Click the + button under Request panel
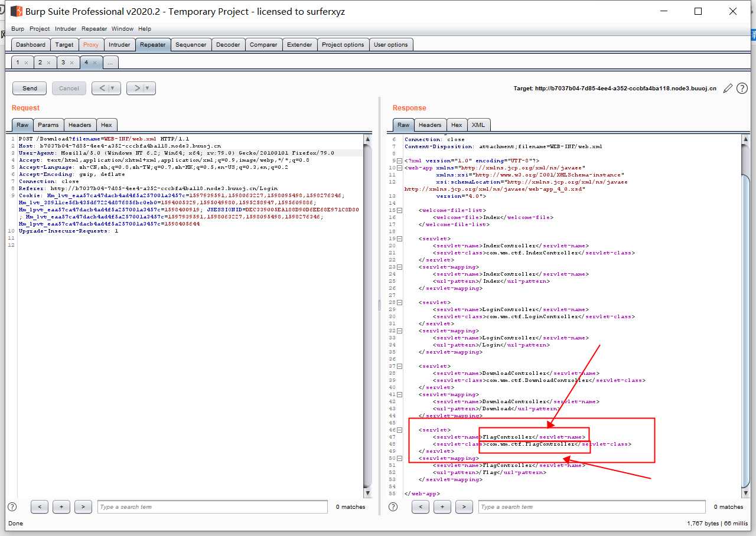756x536 pixels. click(61, 506)
